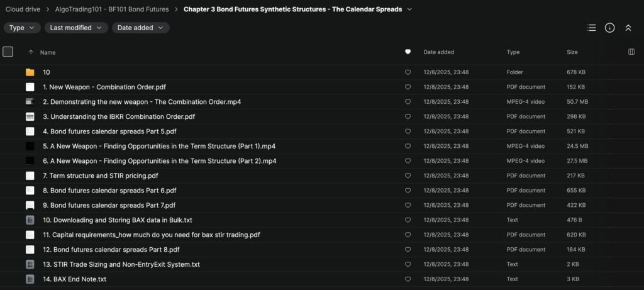The width and height of the screenshot is (644, 290).
Task: Click the collapse double-chevron icon
Action: [628, 28]
